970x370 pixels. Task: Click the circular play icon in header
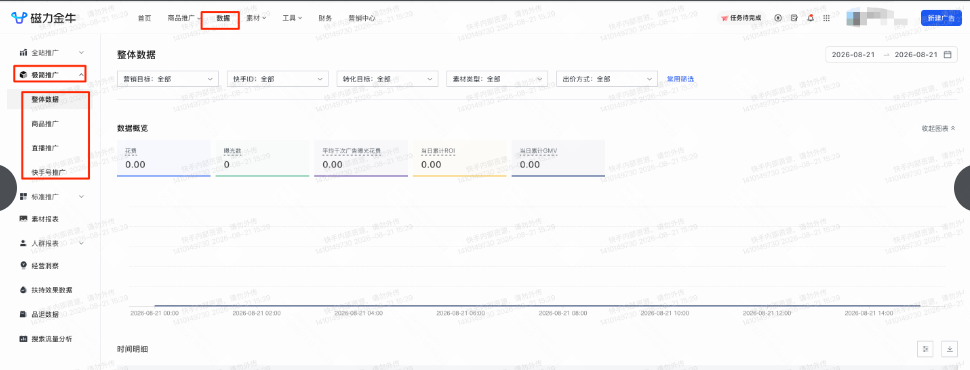[778, 19]
